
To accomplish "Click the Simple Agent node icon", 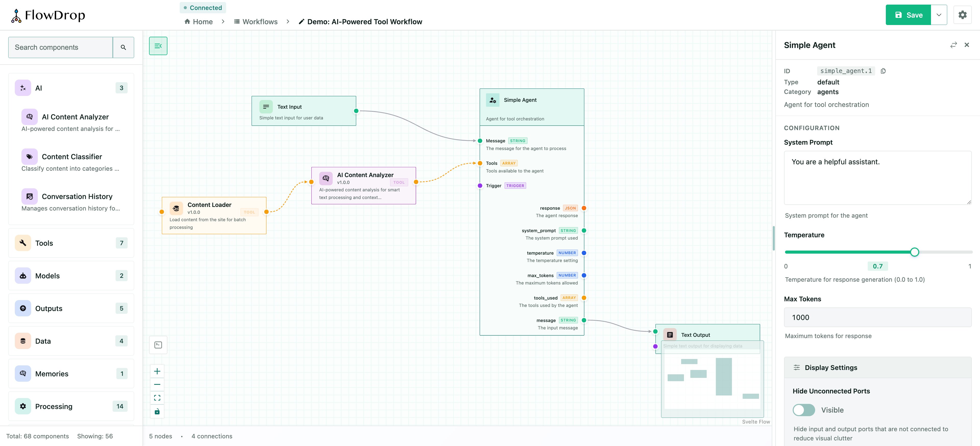I will pyautogui.click(x=493, y=100).
